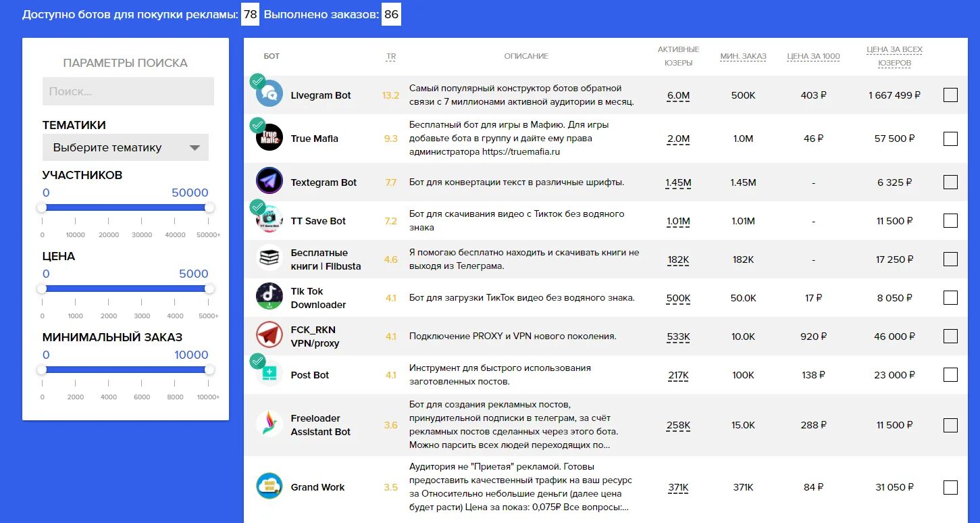Click verified badge on True Mafia
Screen dimensions: 980x523
coord(257,125)
